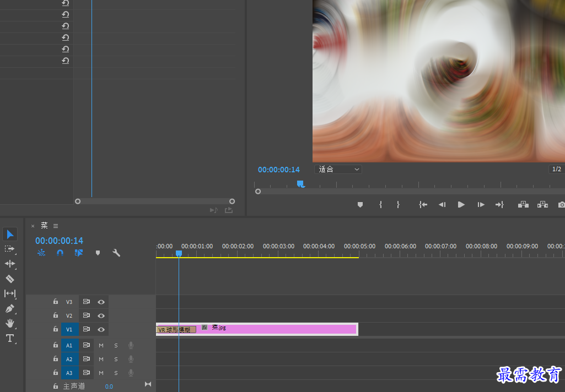565x392 pixels.
Task: Open timeline display settings wrench
Action: click(x=116, y=253)
